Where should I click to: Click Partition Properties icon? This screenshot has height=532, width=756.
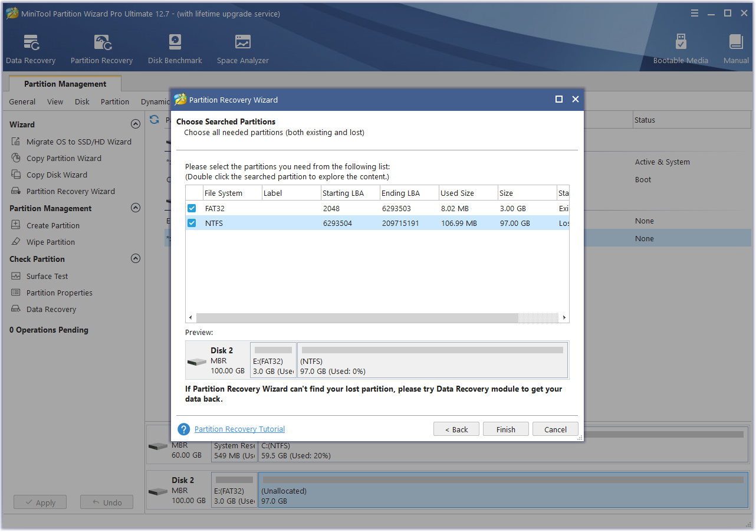(x=15, y=293)
